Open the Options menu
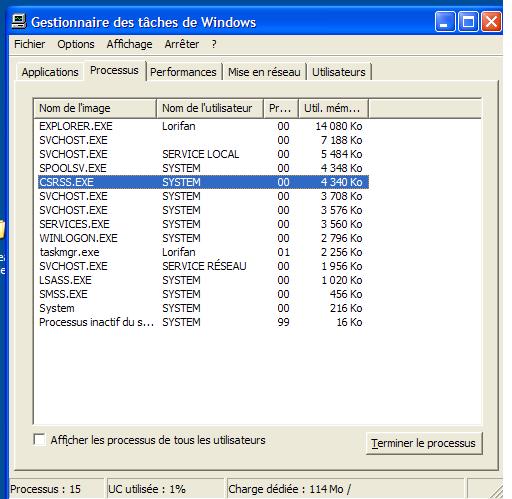Image resolution: width=512 pixels, height=499 pixels. click(76, 44)
